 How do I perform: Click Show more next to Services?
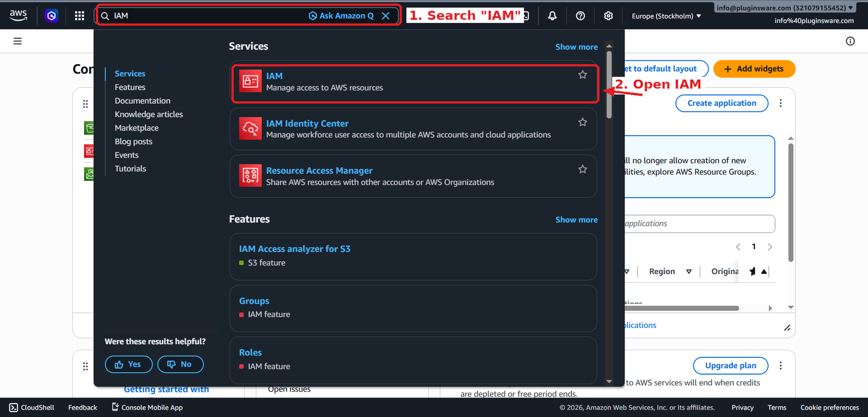click(577, 47)
